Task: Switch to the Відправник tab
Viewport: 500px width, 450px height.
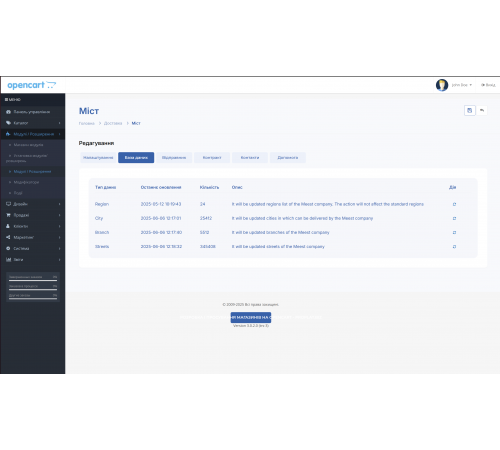Action: [174, 158]
